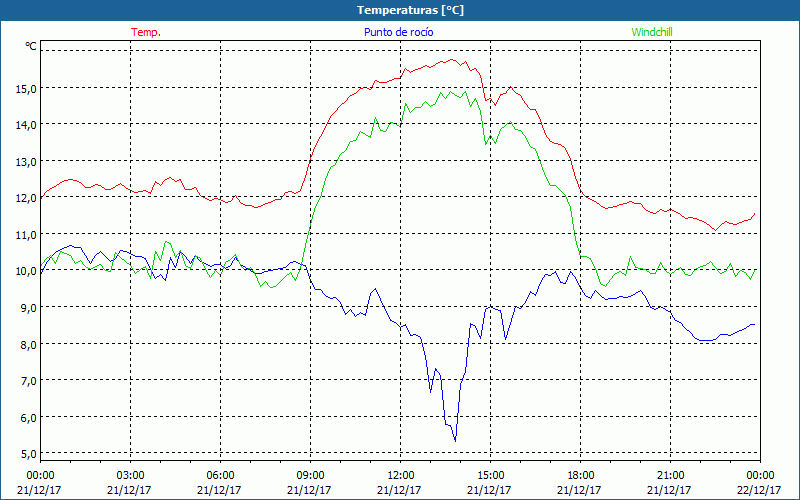
Task: Click the 15,0 y-axis value
Action: coord(26,89)
